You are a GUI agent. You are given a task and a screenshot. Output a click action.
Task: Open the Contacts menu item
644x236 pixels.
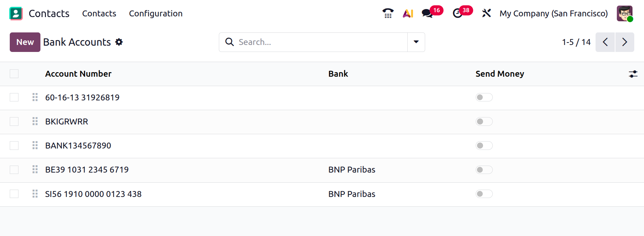coord(99,13)
